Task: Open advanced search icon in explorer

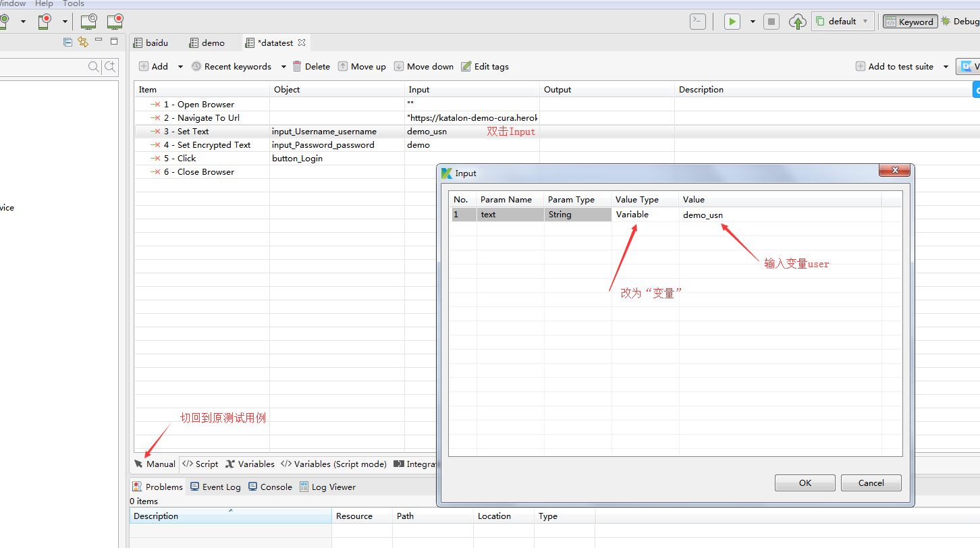Action: [x=109, y=67]
